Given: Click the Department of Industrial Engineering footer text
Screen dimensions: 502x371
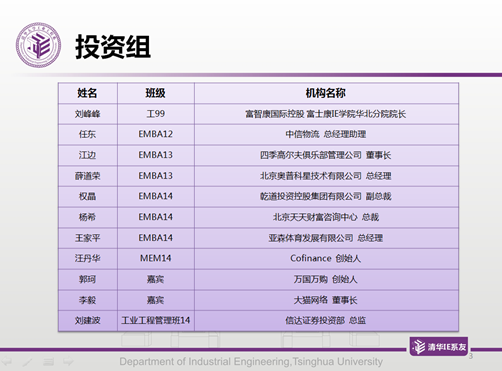Looking at the screenshot, I should pos(251,362).
